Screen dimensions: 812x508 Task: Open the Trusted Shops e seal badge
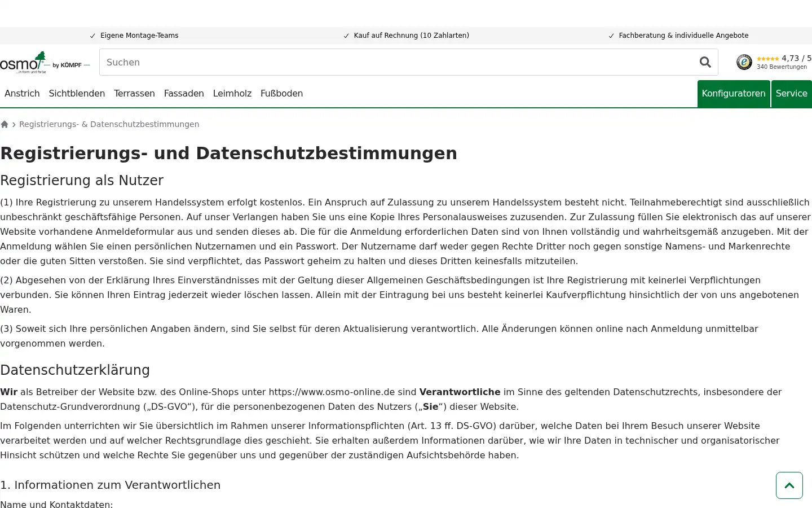pos(744,62)
